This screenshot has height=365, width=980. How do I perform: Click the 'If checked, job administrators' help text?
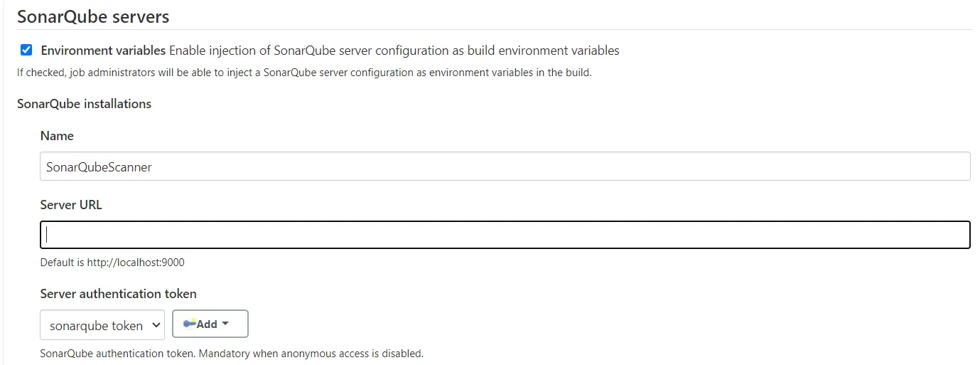pyautogui.click(x=304, y=73)
